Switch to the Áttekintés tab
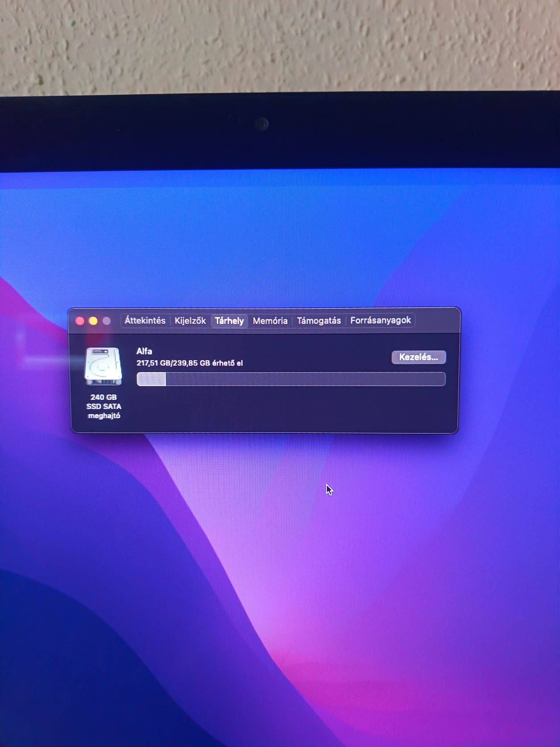The image size is (560, 747). (x=145, y=320)
